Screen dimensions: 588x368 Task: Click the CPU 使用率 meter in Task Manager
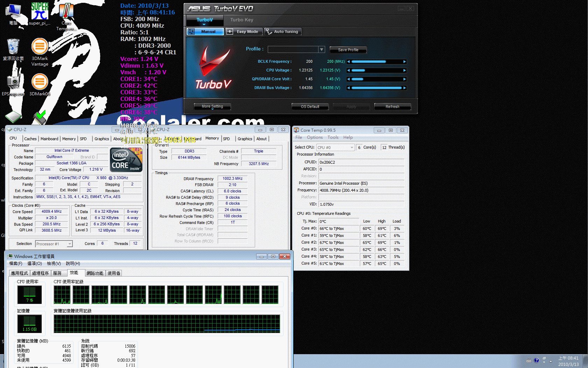point(29,295)
